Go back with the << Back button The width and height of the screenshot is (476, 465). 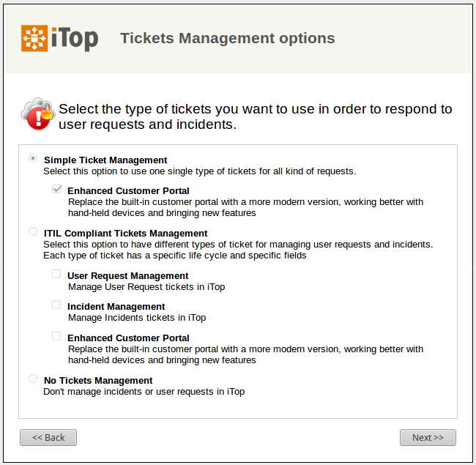click(x=48, y=437)
